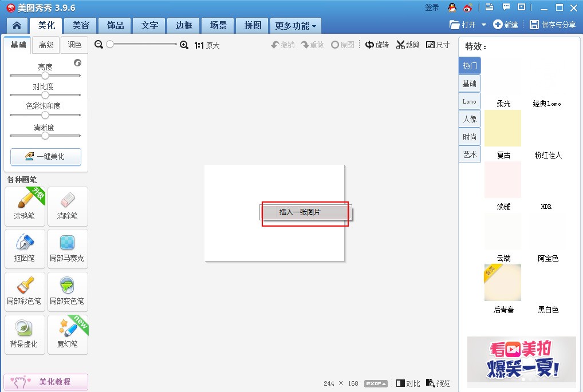Click the zoom slider handle
Image resolution: width=583 pixels, height=392 pixels.
click(110, 44)
